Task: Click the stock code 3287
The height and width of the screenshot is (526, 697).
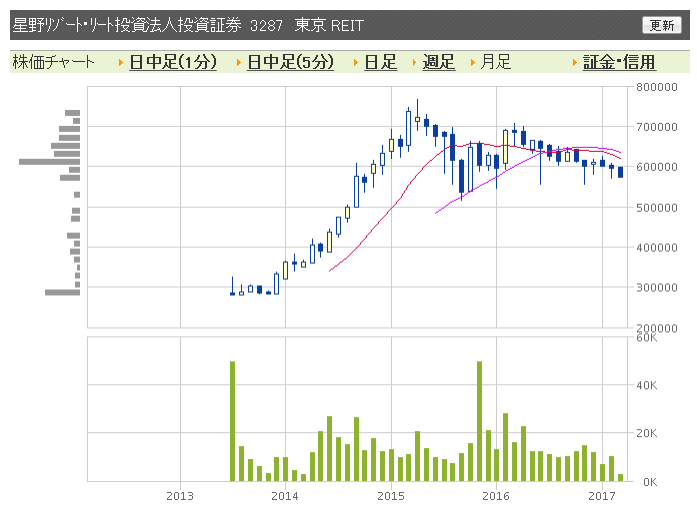Action: click(266, 25)
